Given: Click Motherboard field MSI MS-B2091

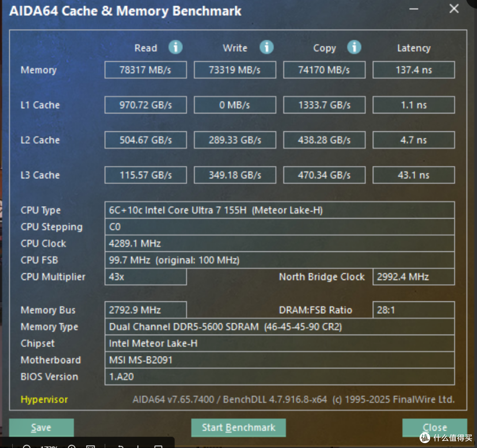Looking at the screenshot, I should 280,360.
